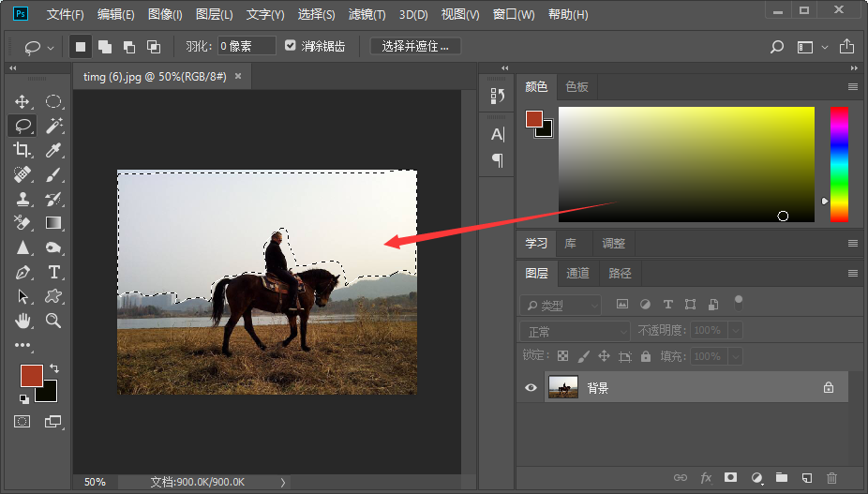Open workspace switcher dropdown arrow
Image resolution: width=868 pixels, height=494 pixels.
point(825,48)
